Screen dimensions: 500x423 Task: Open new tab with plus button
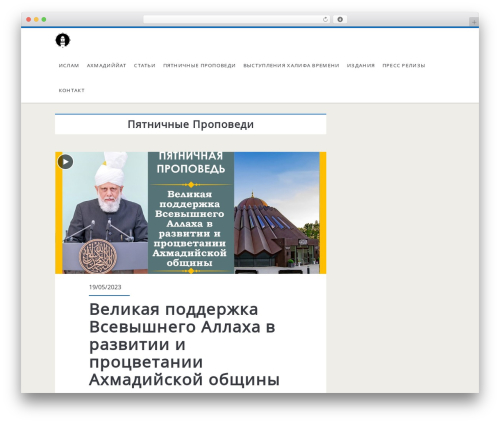point(474,22)
